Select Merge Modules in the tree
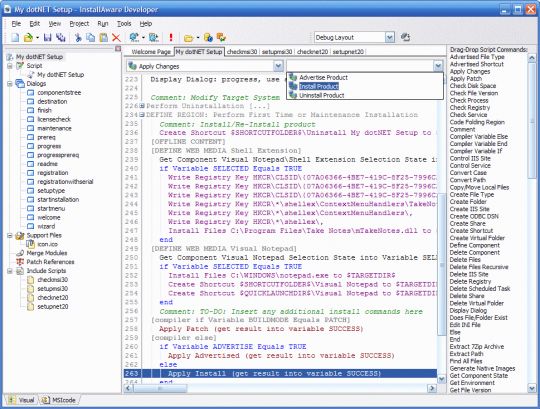The height and width of the screenshot is (409, 540). pyautogui.click(x=46, y=253)
